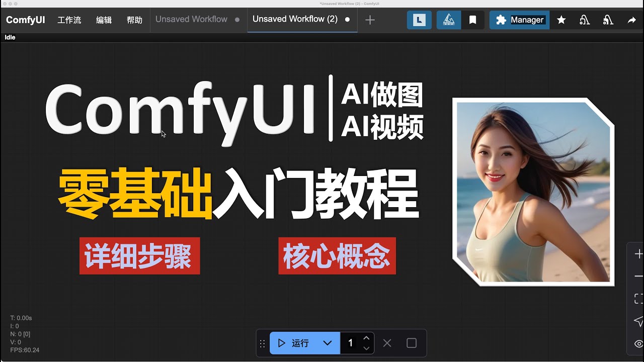Viewport: 644px width, 362px height.
Task: Decrease the batch count with the down arrow
Action: (x=366, y=348)
